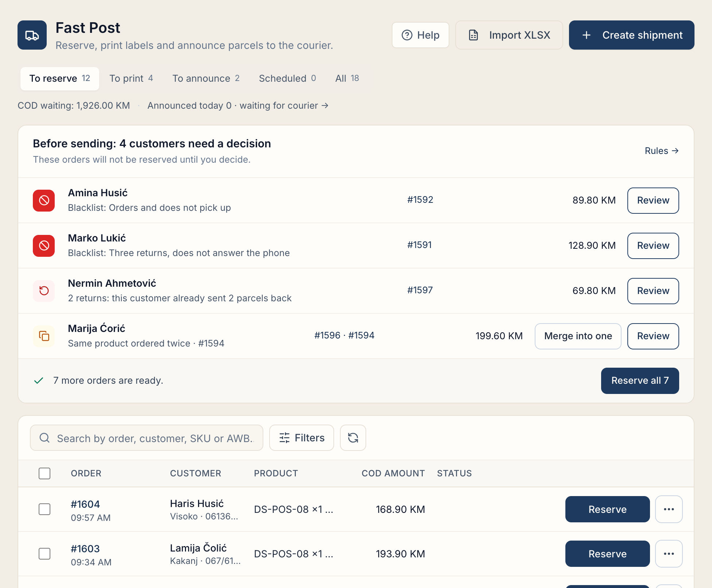Click the 168.90 KM COD amount
The image size is (712, 588).
pyautogui.click(x=400, y=509)
